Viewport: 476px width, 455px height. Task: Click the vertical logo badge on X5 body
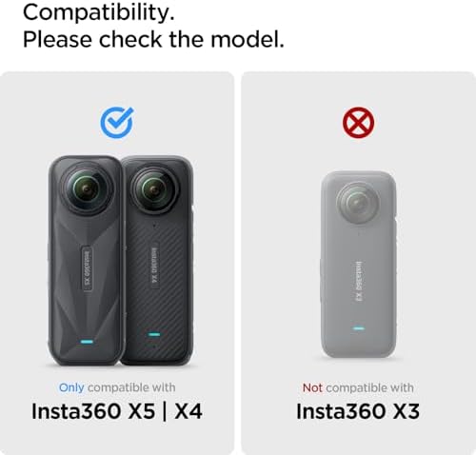pos(88,268)
